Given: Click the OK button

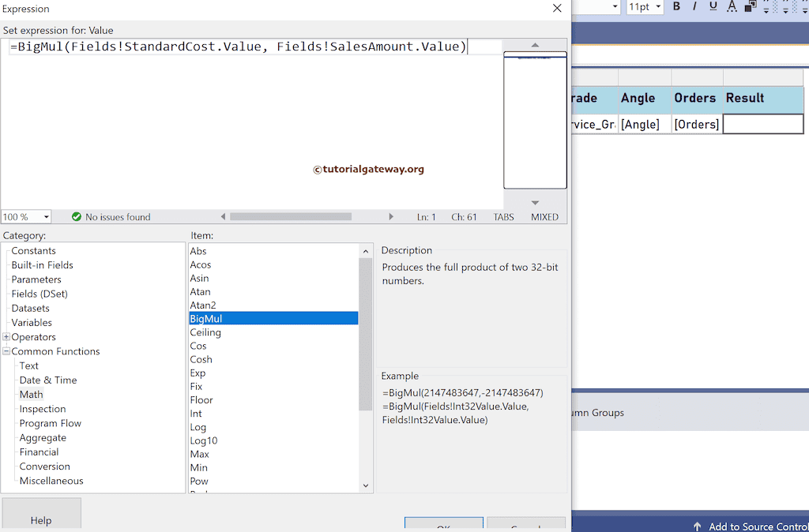Looking at the screenshot, I should 443,525.
